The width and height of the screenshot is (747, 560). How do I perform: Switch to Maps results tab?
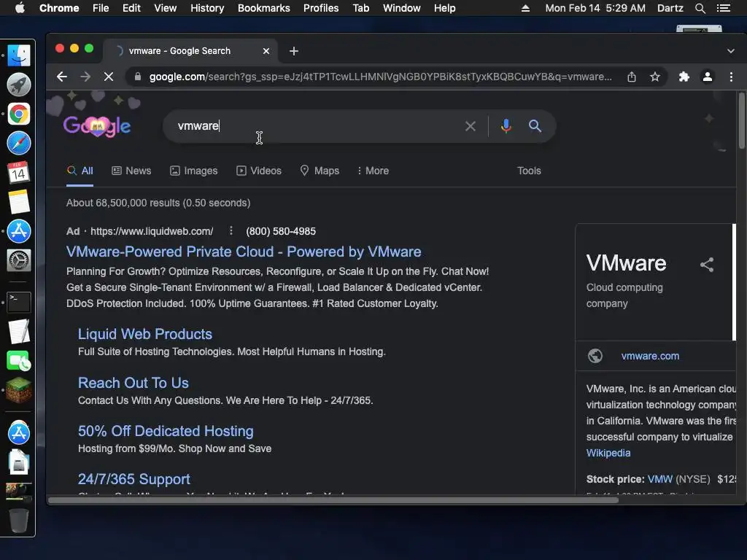point(320,171)
